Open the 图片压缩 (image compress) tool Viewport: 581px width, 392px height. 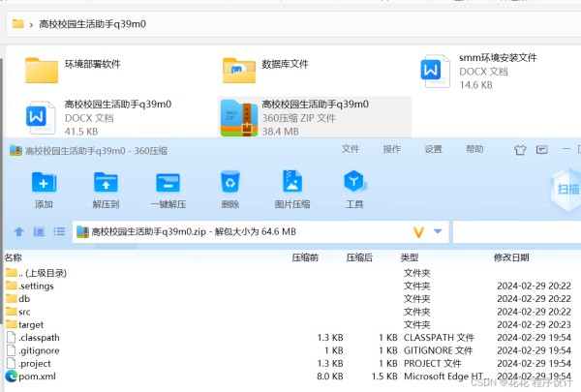292,181
